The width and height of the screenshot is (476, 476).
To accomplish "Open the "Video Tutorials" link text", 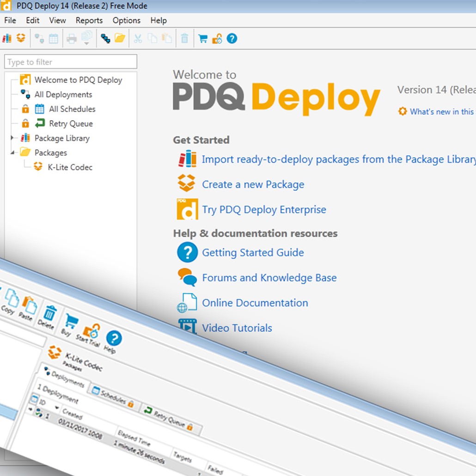I will [237, 328].
